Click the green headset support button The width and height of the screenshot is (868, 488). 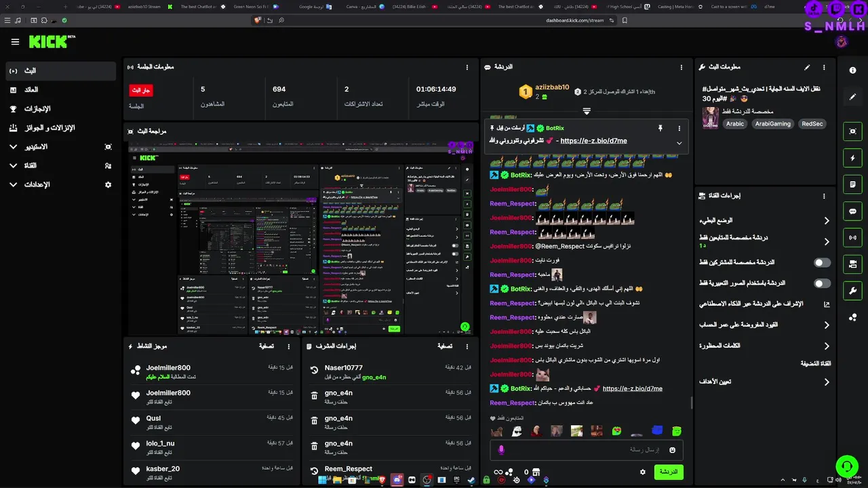[847, 466]
